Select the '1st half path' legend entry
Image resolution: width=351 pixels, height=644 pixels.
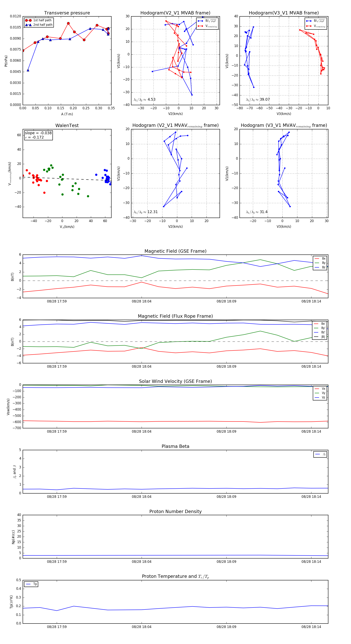point(38,20)
